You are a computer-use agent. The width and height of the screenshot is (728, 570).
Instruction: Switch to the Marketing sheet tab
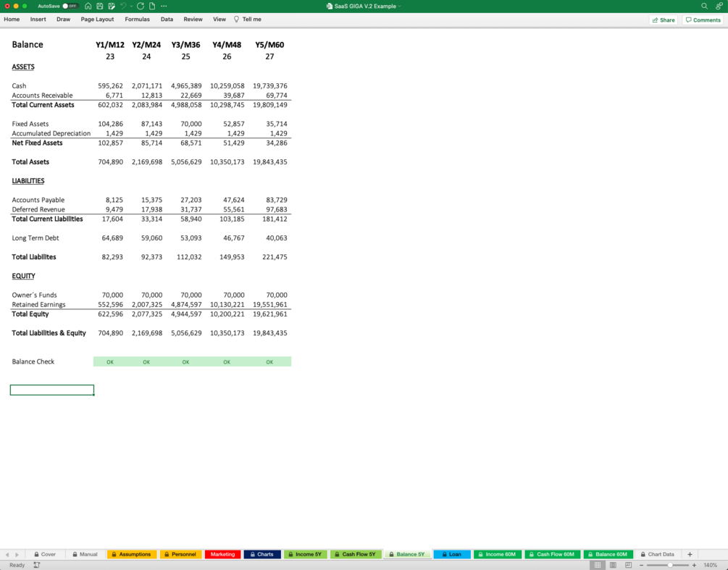tap(223, 554)
